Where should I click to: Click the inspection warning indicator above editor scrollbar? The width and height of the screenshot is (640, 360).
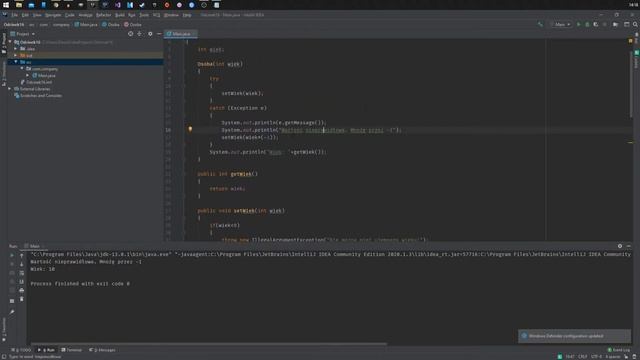(x=631, y=41)
